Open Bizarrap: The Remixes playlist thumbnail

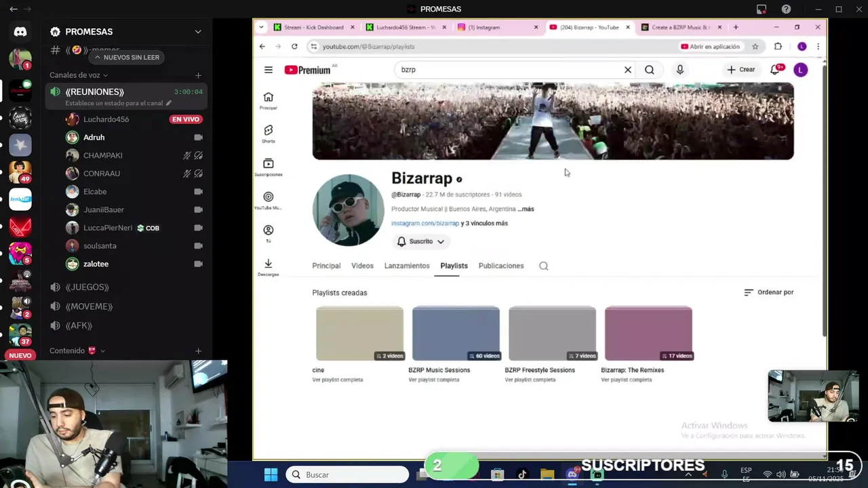648,333
